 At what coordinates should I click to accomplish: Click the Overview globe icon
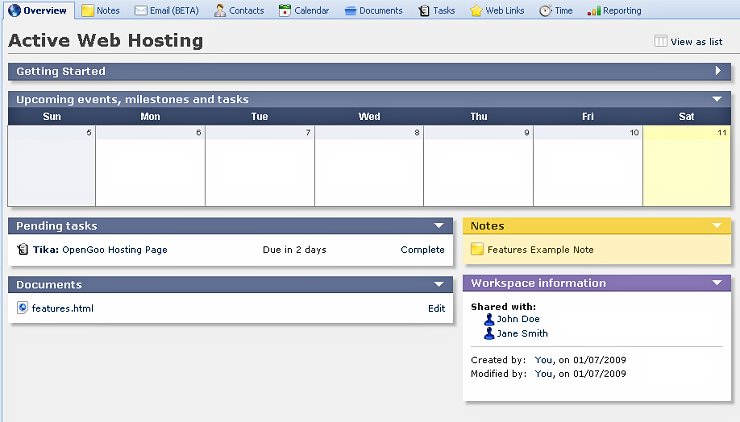(x=15, y=10)
